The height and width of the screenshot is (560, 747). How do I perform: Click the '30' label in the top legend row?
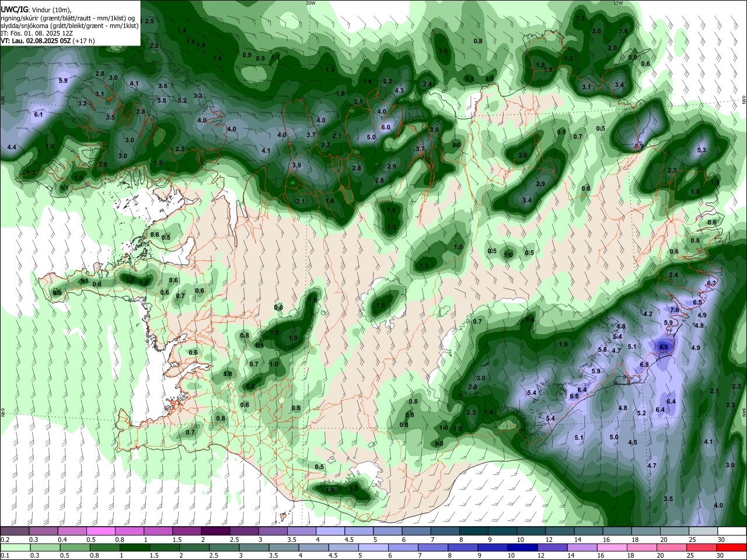[x=721, y=540]
